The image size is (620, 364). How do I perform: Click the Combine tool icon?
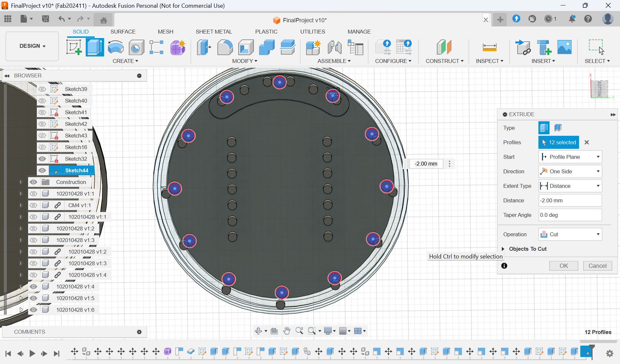point(267,47)
